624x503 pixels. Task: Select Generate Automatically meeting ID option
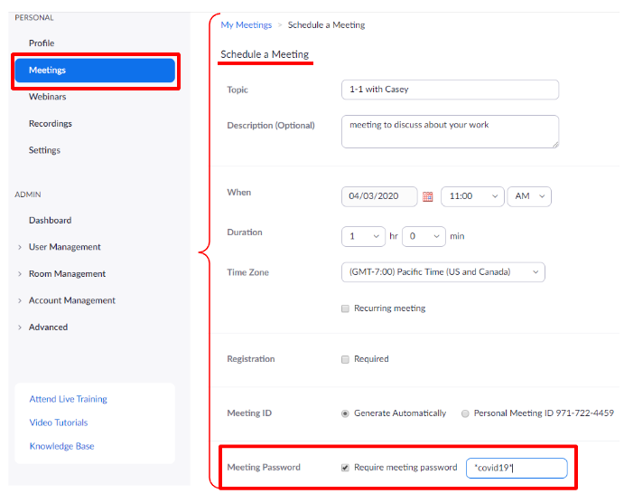tap(346, 413)
